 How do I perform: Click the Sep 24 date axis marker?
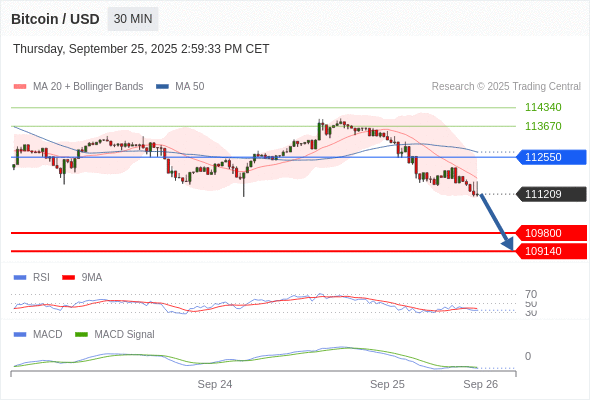coord(215,384)
